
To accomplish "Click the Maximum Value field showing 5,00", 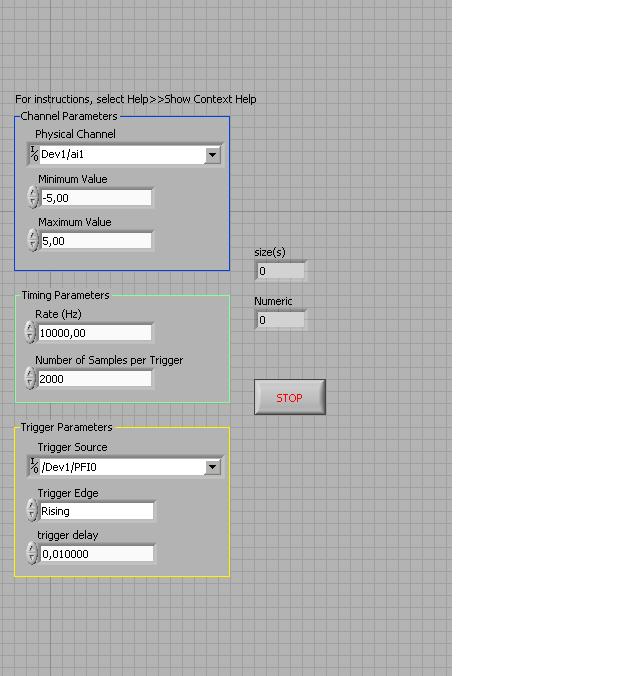I will (96, 241).
